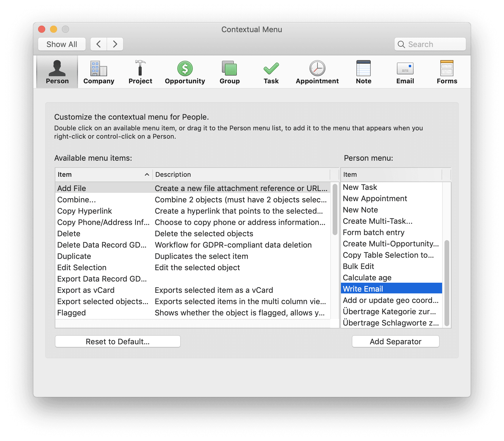This screenshot has width=504, height=441.
Task: Focus the Search field
Action: click(430, 44)
